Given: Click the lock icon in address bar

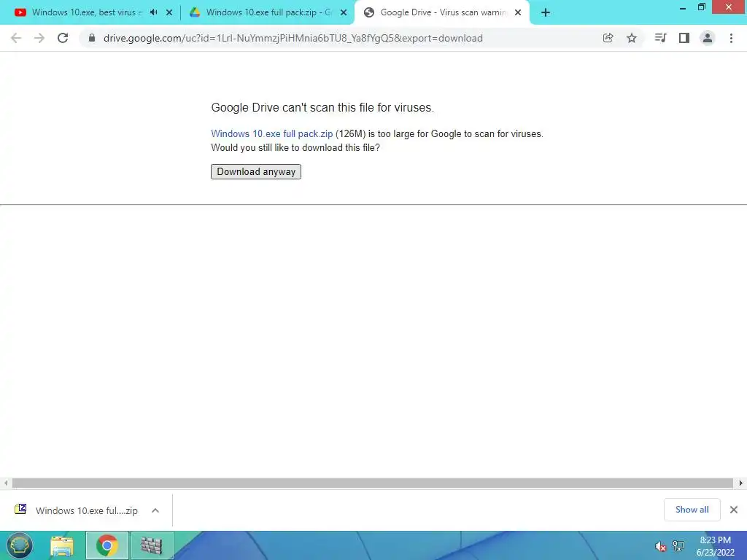Looking at the screenshot, I should (91, 38).
